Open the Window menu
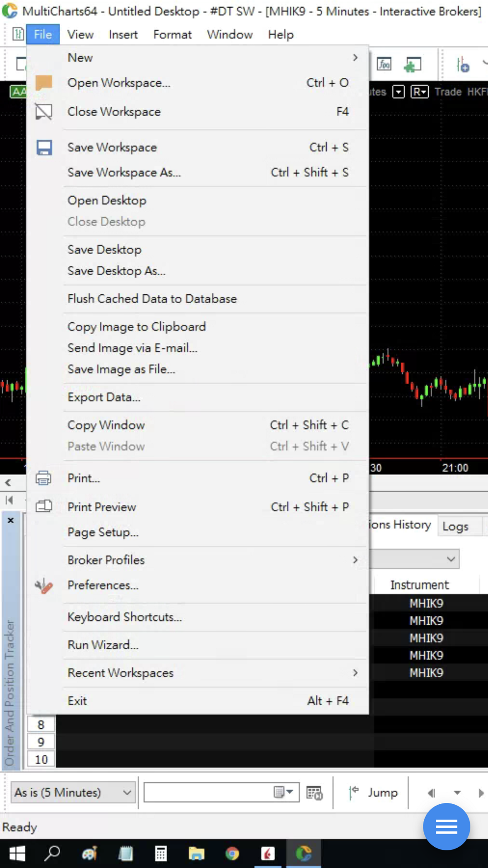The height and width of the screenshot is (868, 488). coord(230,34)
